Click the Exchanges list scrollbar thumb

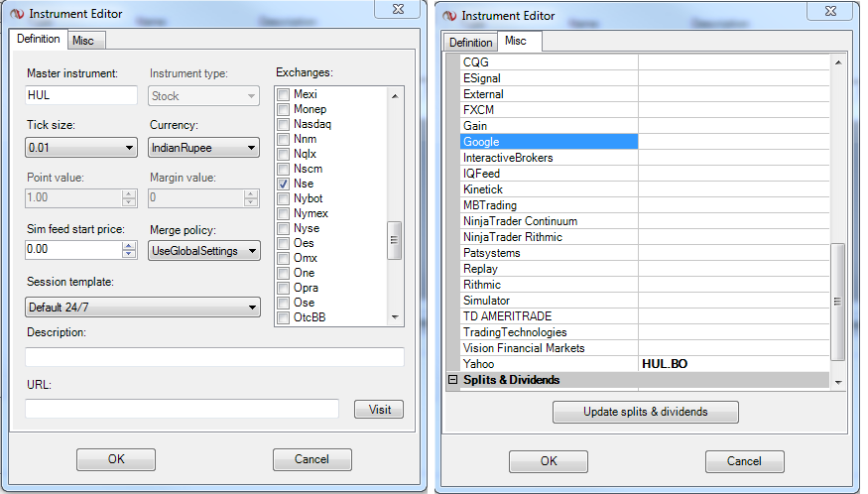pyautogui.click(x=394, y=240)
